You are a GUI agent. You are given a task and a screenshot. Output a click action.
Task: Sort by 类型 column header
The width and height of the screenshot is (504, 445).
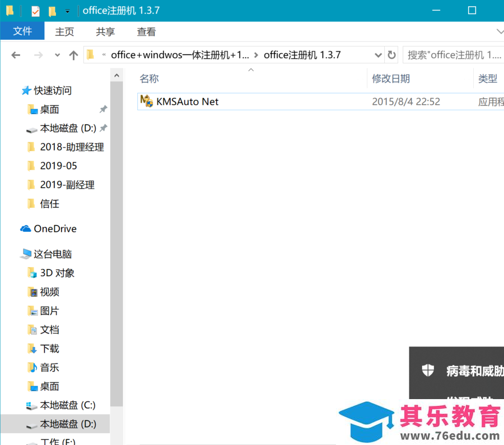pos(488,79)
